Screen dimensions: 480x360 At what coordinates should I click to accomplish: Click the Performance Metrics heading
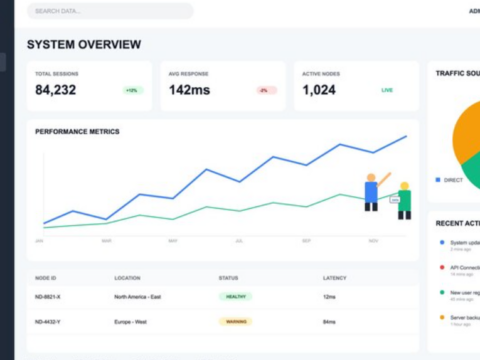(x=77, y=132)
